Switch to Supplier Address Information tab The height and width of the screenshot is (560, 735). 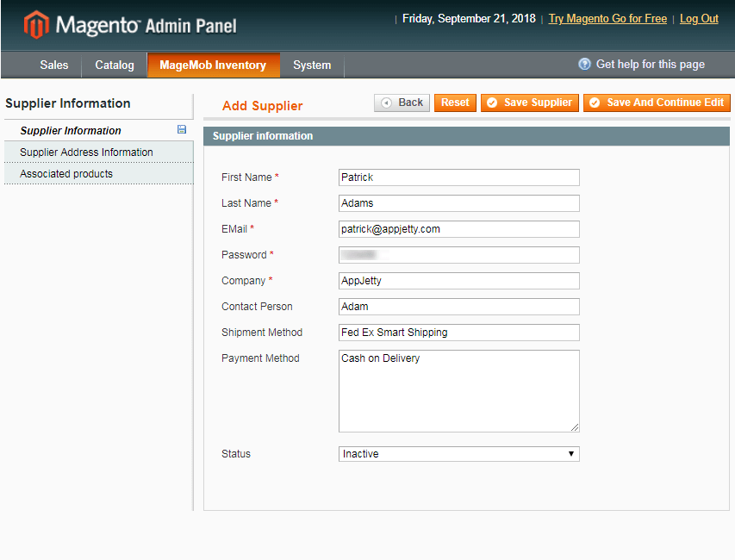86,152
